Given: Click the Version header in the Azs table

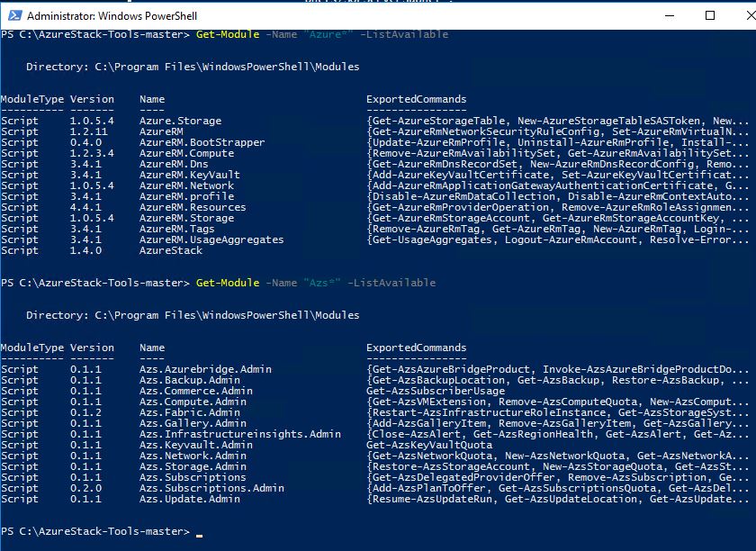Looking at the screenshot, I should (x=92, y=348).
